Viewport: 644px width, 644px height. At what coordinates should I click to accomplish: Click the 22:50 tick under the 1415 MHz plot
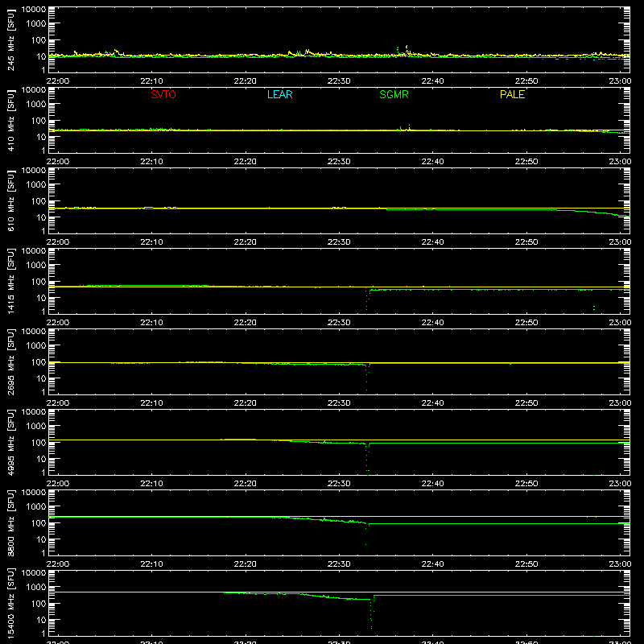[x=526, y=323]
